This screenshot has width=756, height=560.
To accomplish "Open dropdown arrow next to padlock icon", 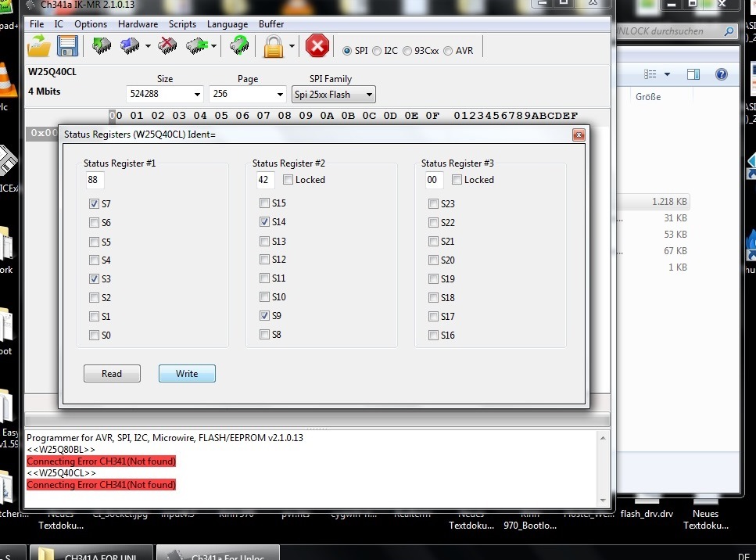I will [x=292, y=46].
